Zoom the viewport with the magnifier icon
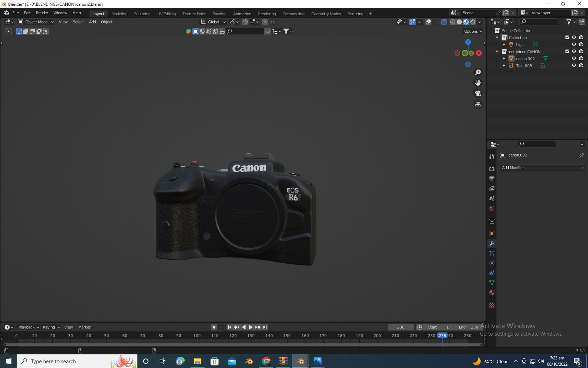Screen dimensions: 588x368 [x=478, y=72]
